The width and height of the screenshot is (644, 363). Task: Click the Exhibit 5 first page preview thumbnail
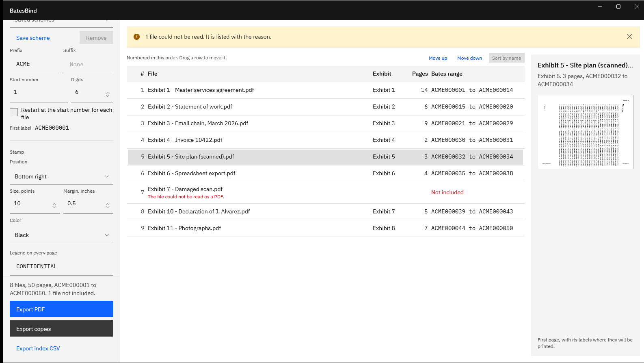585,132
